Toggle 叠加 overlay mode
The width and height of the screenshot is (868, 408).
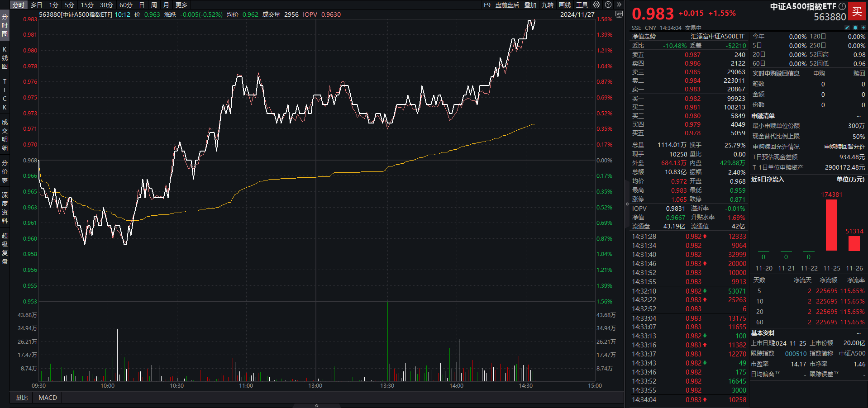click(x=530, y=5)
